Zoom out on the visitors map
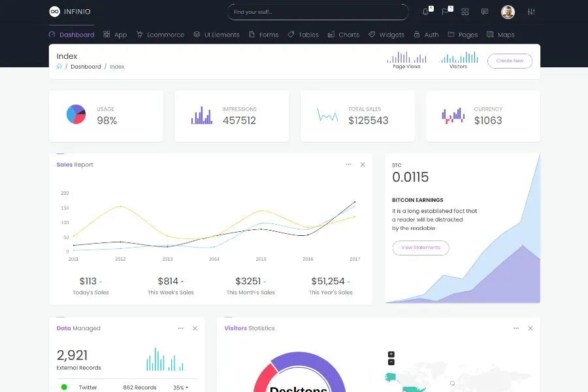This screenshot has height=392, width=588. coord(391,362)
